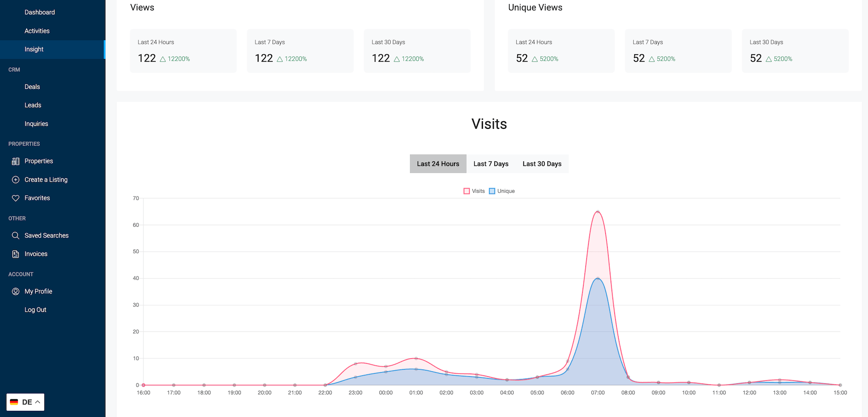Click the Views Last 24 Hours card

(183, 51)
